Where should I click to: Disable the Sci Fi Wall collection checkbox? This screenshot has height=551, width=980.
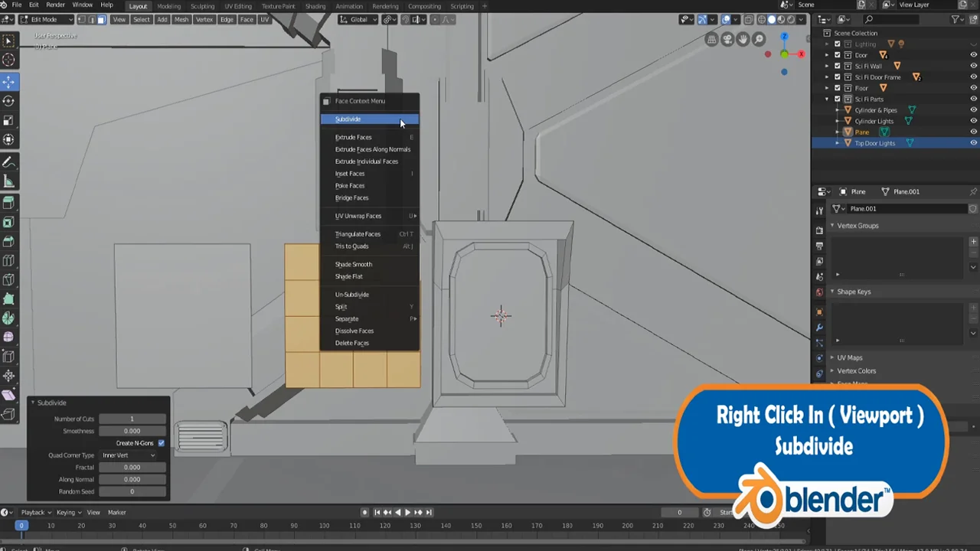837,66
